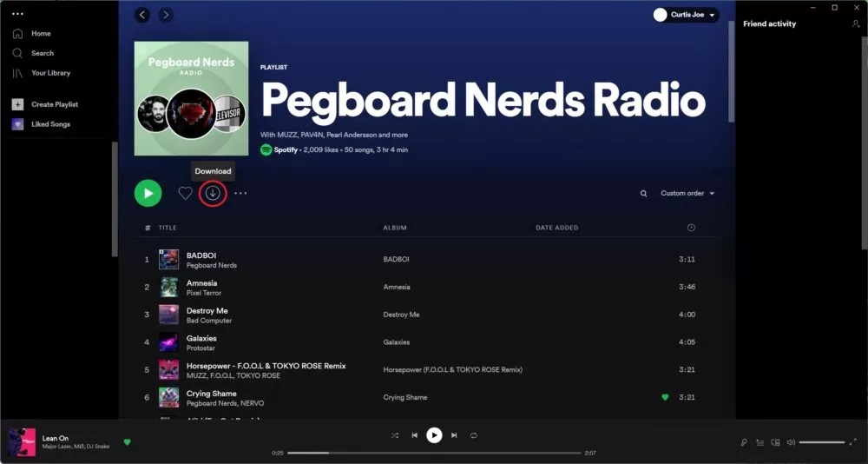The height and width of the screenshot is (464, 868).
Task: Open the Spotify owner link under the title
Action: coord(286,149)
